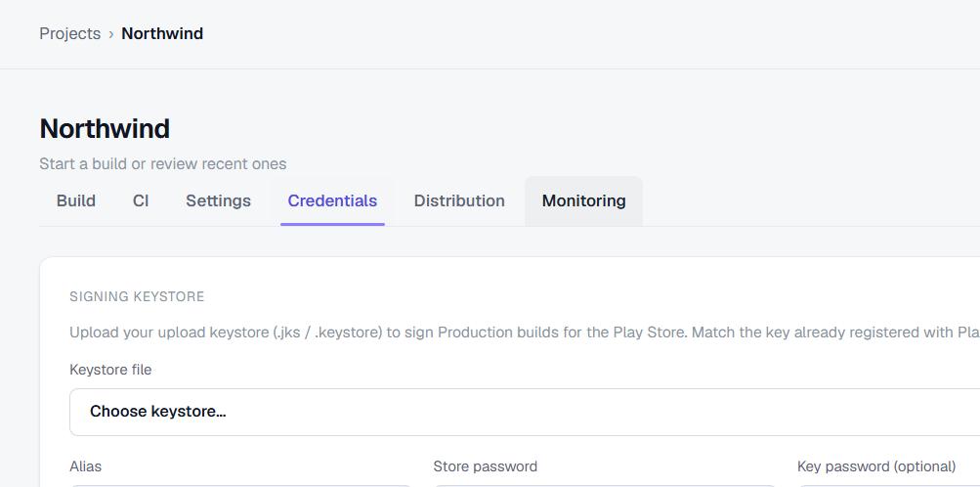Click the Northwind breadcrumb item
This screenshot has width=980, height=487.
tap(162, 33)
